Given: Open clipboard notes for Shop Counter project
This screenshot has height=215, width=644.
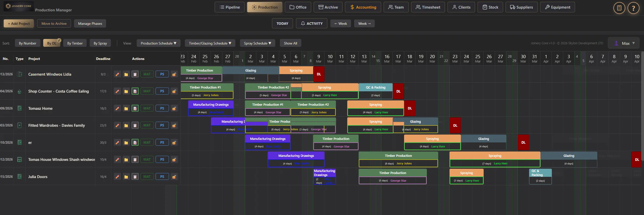Looking at the screenshot, I should [135, 91].
